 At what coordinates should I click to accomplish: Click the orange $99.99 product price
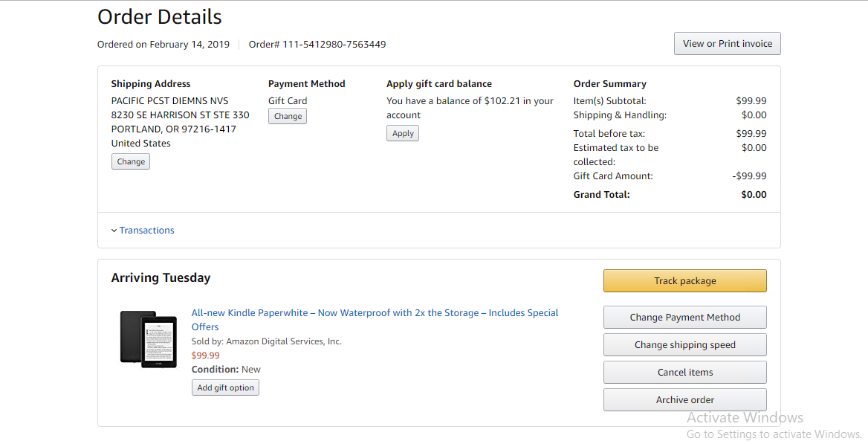tap(206, 355)
